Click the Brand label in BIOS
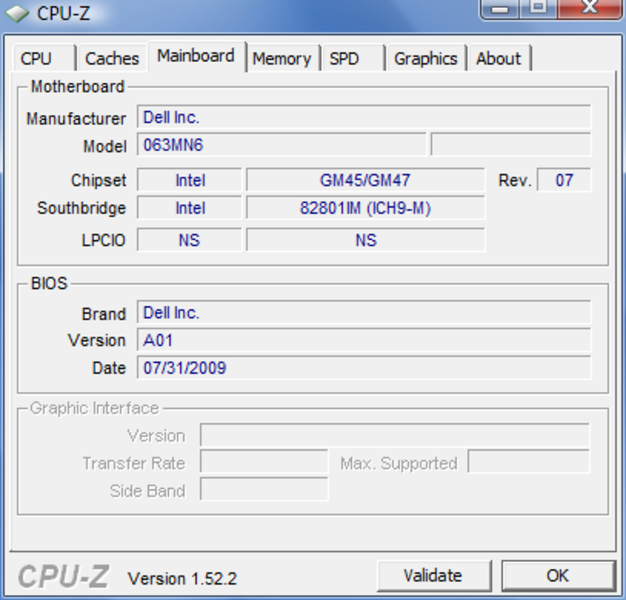The height and width of the screenshot is (600, 626). tap(104, 314)
